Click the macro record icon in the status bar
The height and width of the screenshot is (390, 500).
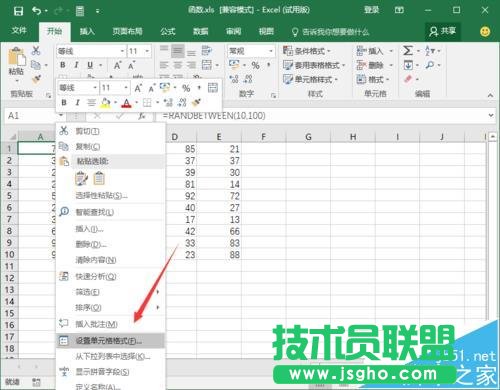[x=36, y=382]
